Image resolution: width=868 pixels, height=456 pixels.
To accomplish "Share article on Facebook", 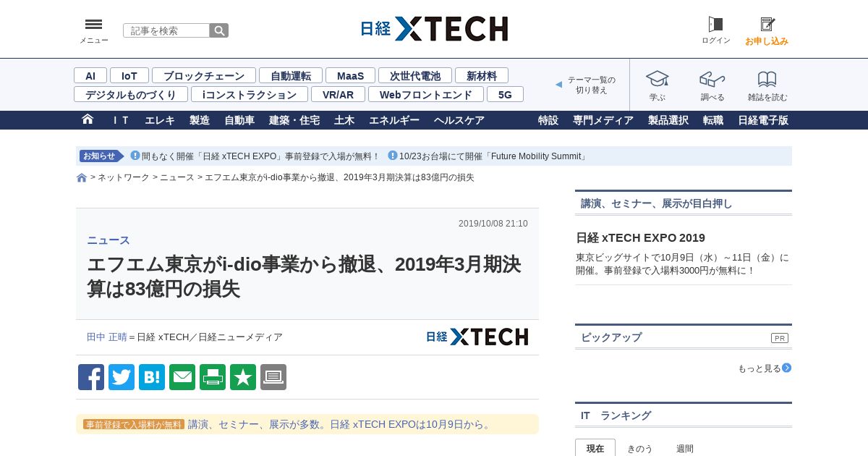I will coord(91,377).
